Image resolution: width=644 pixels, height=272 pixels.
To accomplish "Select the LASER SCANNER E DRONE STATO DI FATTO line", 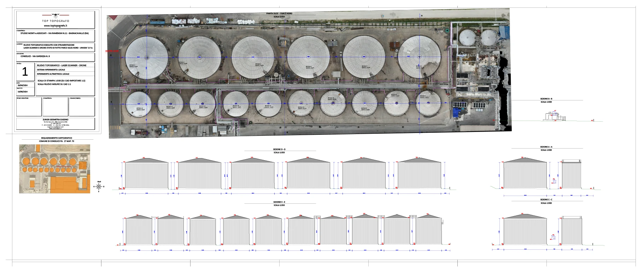I will tap(58, 48).
